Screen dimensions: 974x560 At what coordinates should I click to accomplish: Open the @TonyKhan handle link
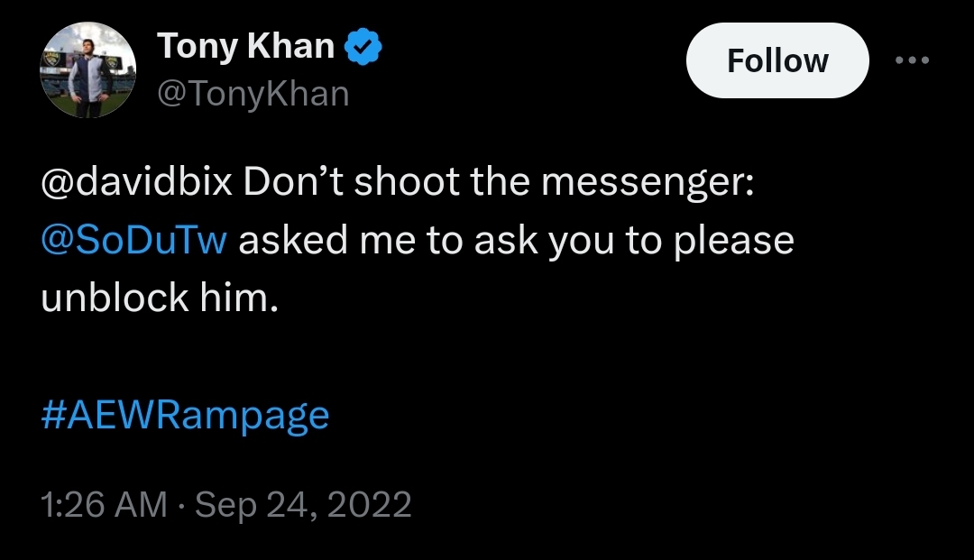(x=253, y=93)
